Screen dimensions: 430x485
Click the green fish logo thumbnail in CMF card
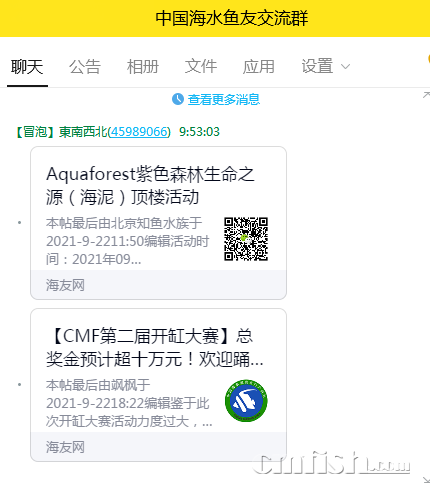pyautogui.click(x=246, y=401)
